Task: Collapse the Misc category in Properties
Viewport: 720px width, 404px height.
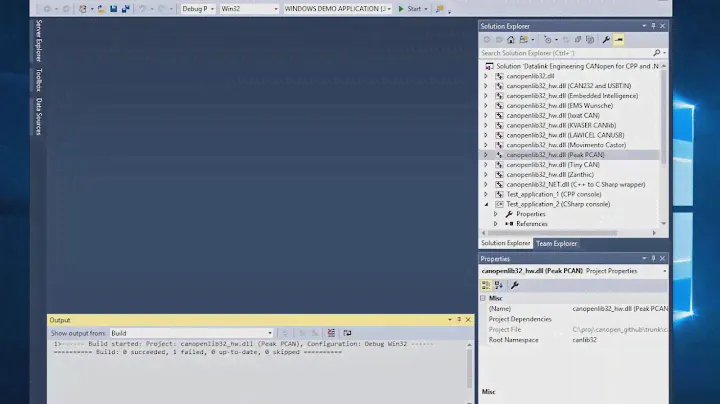Action: pyautogui.click(x=484, y=298)
